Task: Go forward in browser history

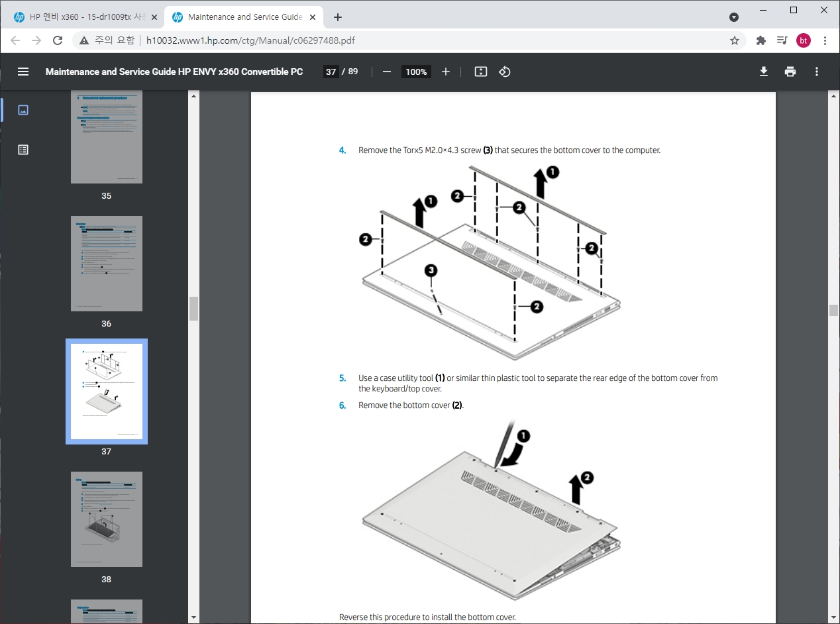Action: (x=36, y=40)
